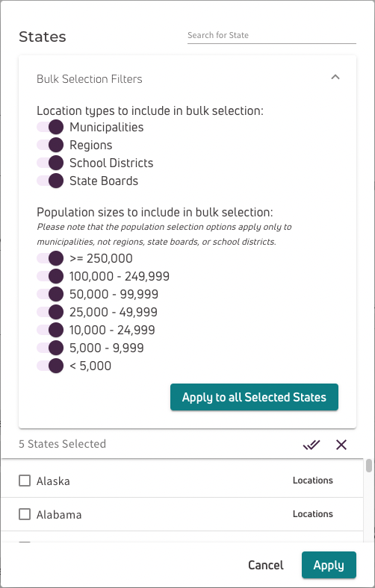The height and width of the screenshot is (588, 375).
Task: Toggle the 10,000 - 24,999 population switch
Action: pyautogui.click(x=50, y=330)
